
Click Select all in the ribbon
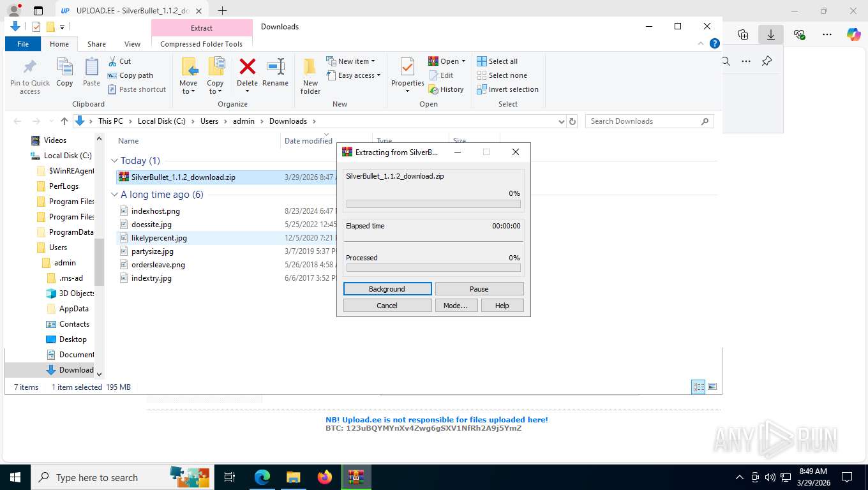pyautogui.click(x=497, y=61)
